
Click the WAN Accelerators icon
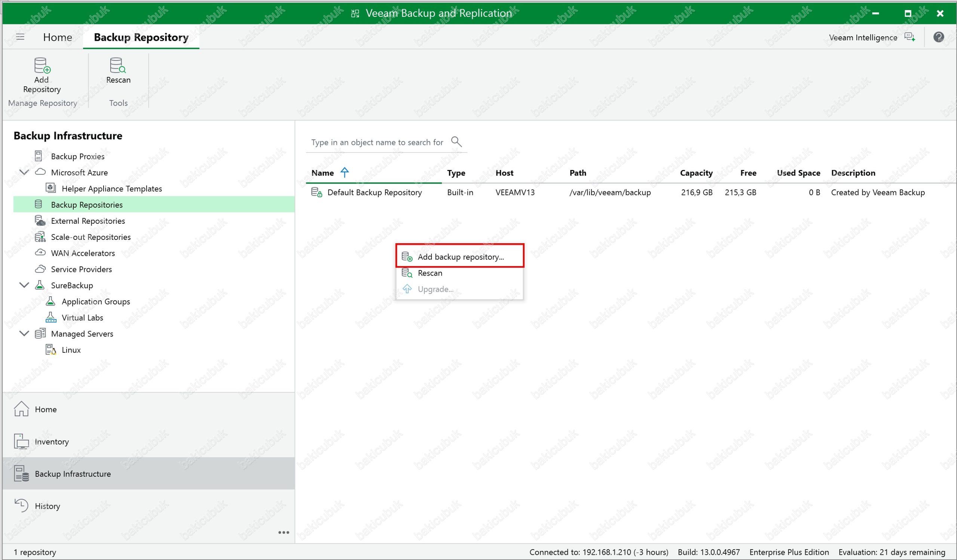40,253
